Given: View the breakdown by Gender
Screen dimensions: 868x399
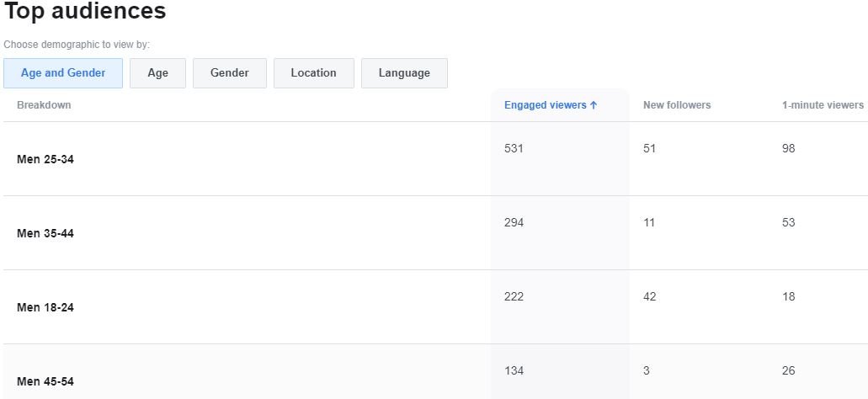Looking at the screenshot, I should point(230,73).
